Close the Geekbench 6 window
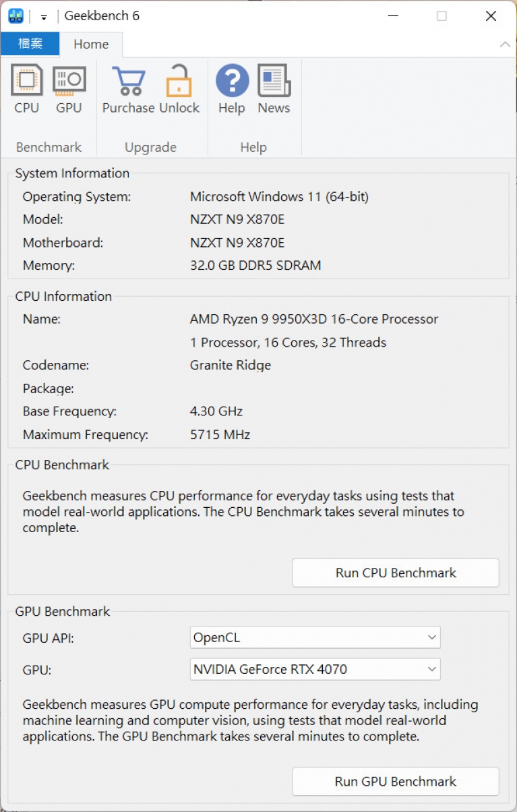517x812 pixels. pos(491,16)
